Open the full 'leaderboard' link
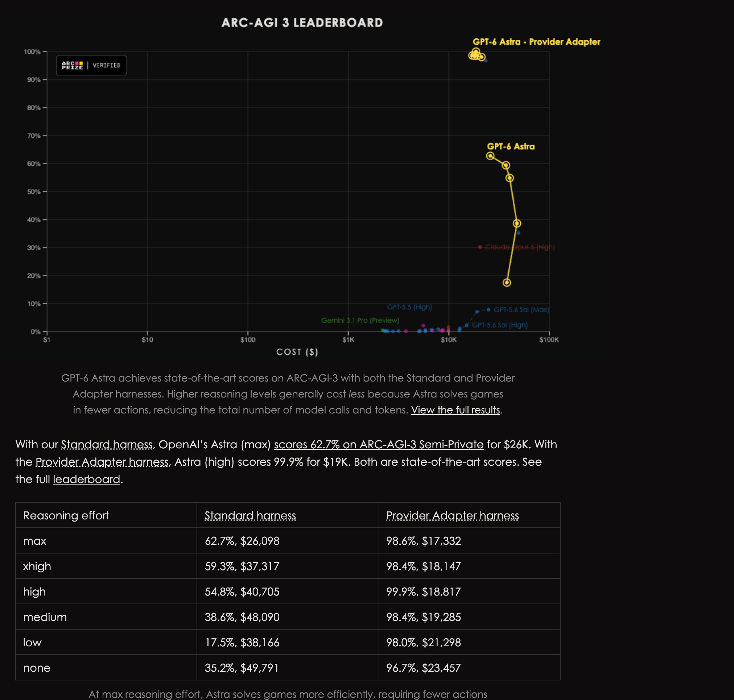The image size is (734, 700). point(87,479)
